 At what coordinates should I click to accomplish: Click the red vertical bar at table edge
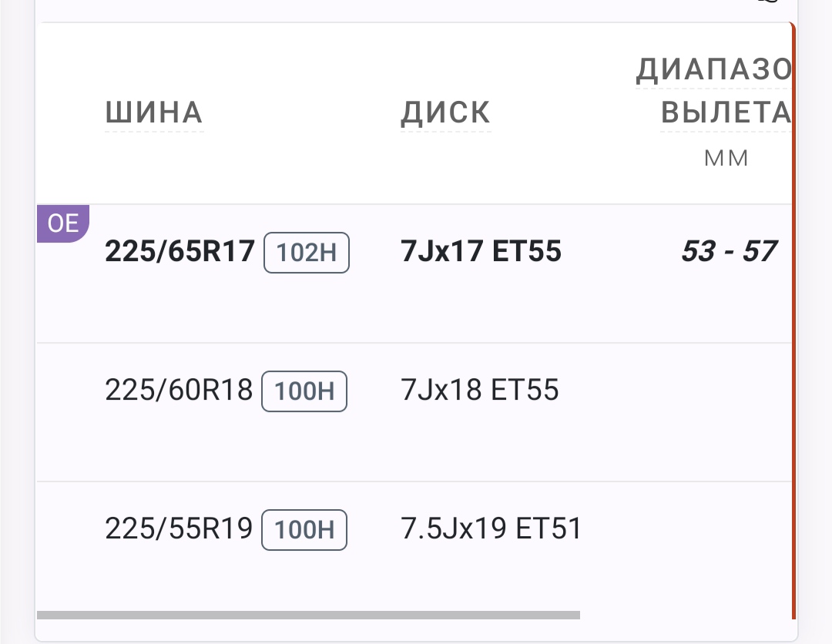tap(793, 324)
